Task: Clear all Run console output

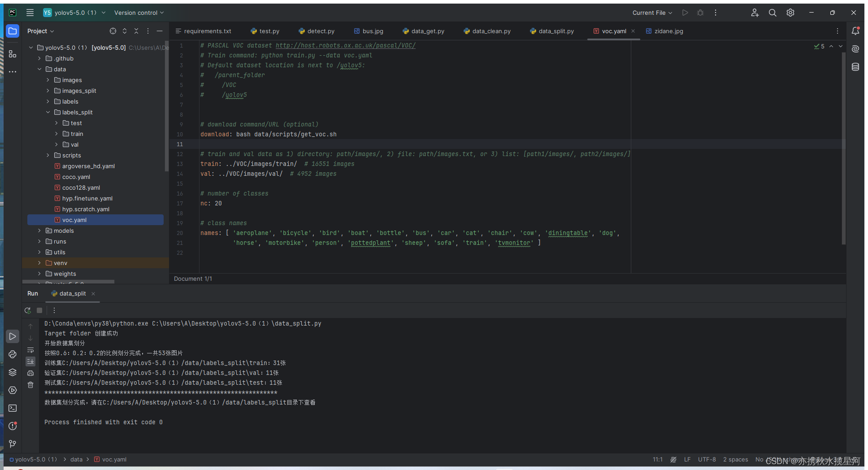Action: tap(30, 385)
